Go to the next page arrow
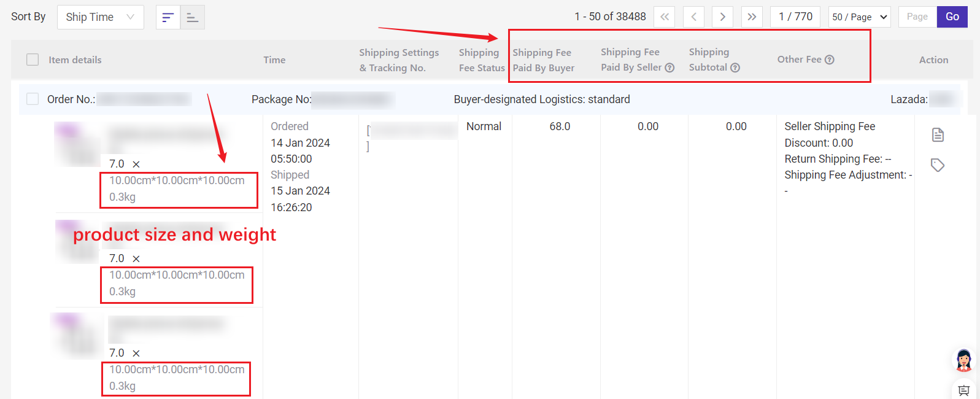Viewport: 980px width, 399px height. point(722,17)
